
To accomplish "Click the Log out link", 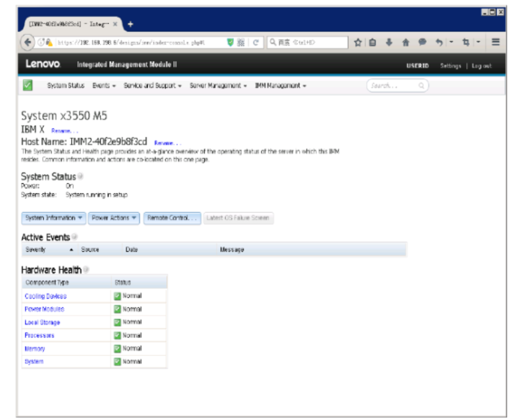I will 482,66.
